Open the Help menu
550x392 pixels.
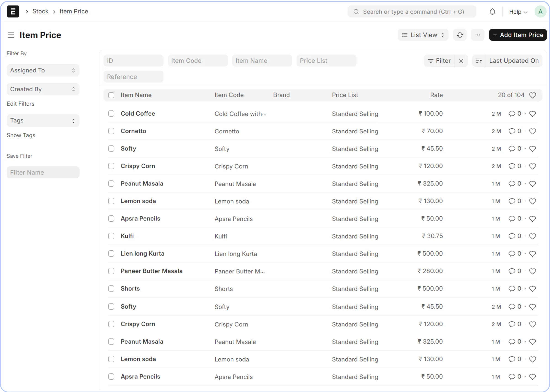(x=518, y=12)
